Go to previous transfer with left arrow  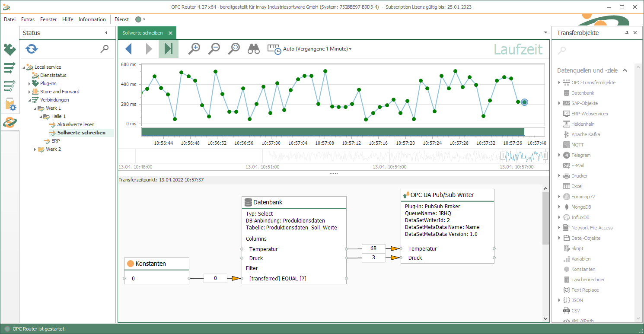tap(128, 49)
